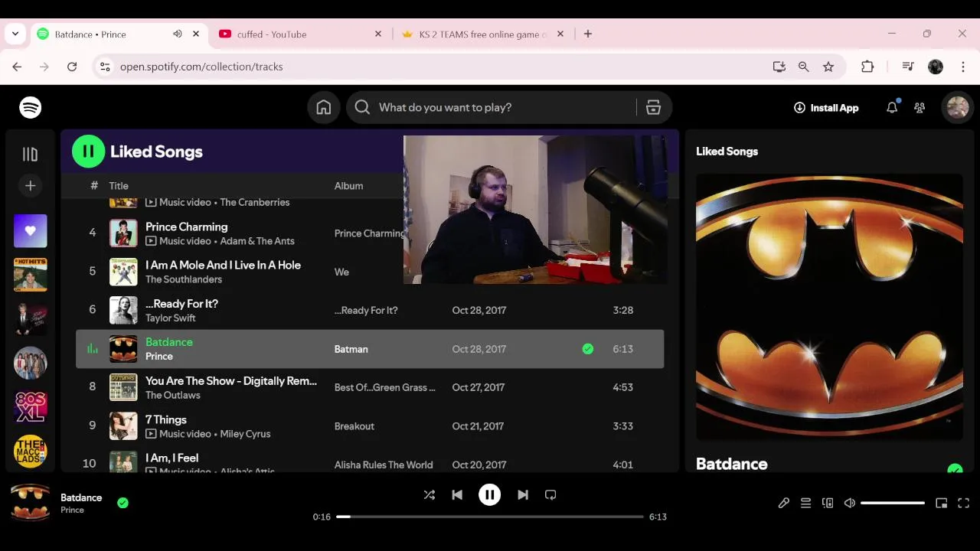Click Batdance title in right panel

732,464
